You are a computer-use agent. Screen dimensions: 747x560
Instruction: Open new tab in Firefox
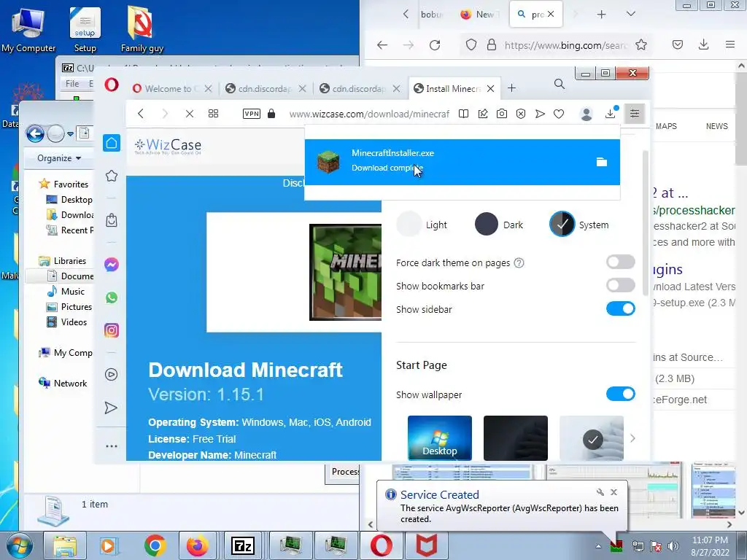(601, 15)
